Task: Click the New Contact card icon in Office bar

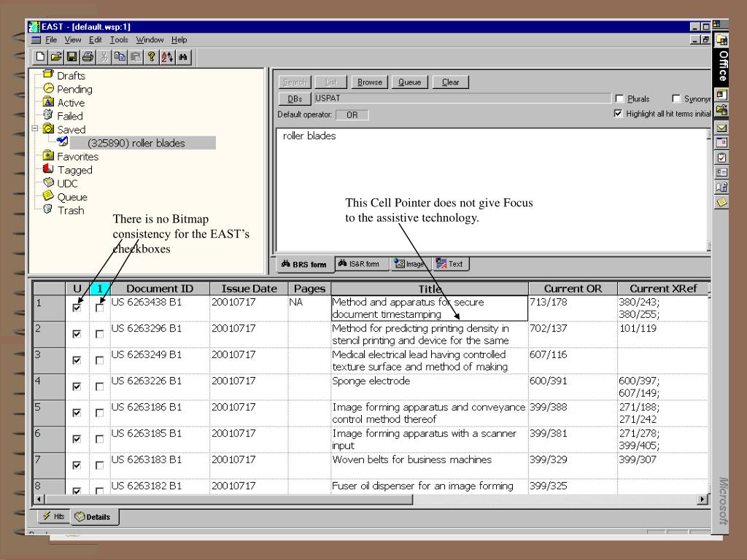Action: 721,172
